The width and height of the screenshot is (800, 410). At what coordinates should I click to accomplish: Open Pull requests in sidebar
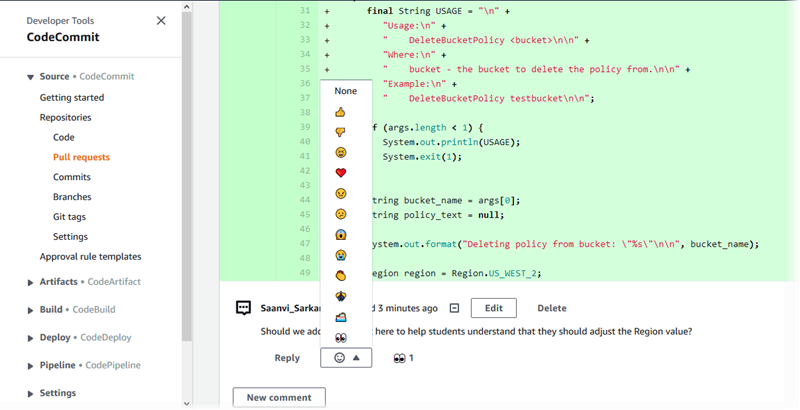tap(81, 157)
